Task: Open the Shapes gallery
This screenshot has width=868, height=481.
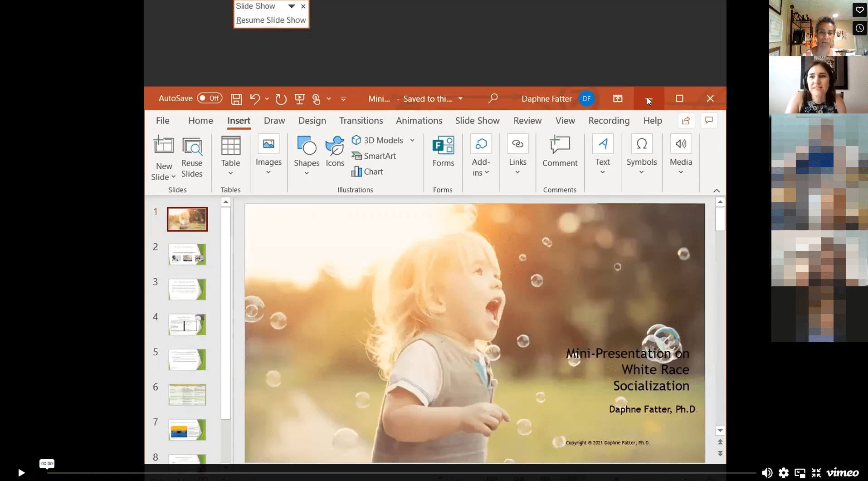Action: point(307,156)
